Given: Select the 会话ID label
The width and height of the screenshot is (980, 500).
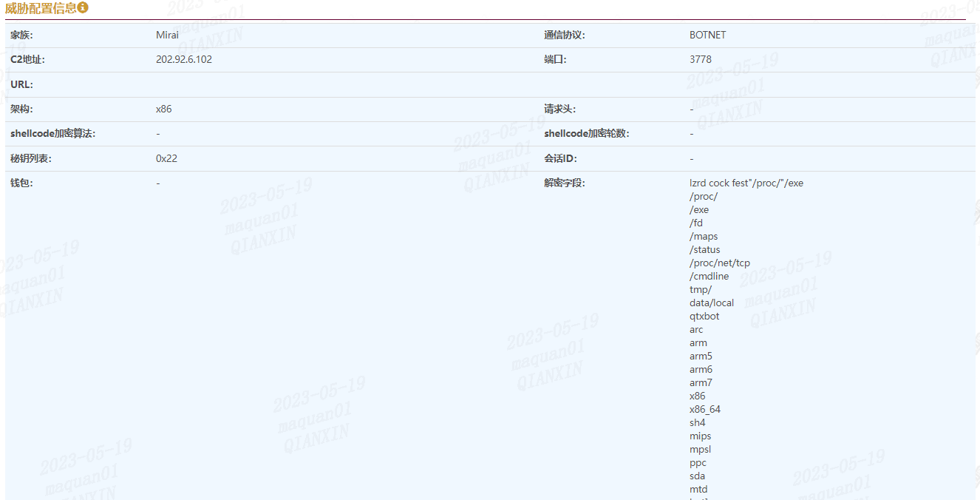Looking at the screenshot, I should [x=560, y=158].
